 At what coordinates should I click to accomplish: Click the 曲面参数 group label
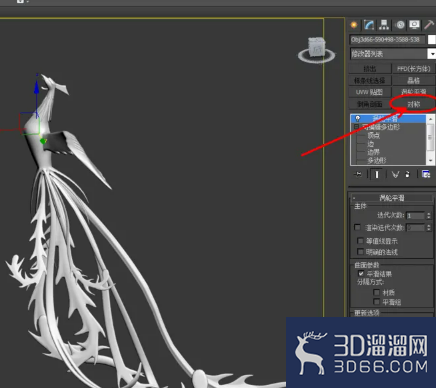(x=367, y=265)
